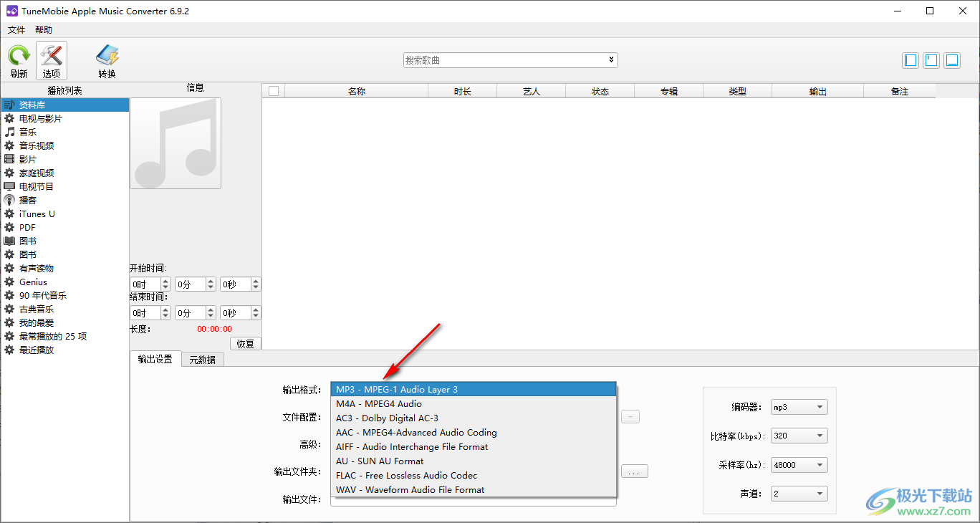This screenshot has width=980, height=523.
Task: Open the Options (选项) toolbar icon
Action: [52, 61]
